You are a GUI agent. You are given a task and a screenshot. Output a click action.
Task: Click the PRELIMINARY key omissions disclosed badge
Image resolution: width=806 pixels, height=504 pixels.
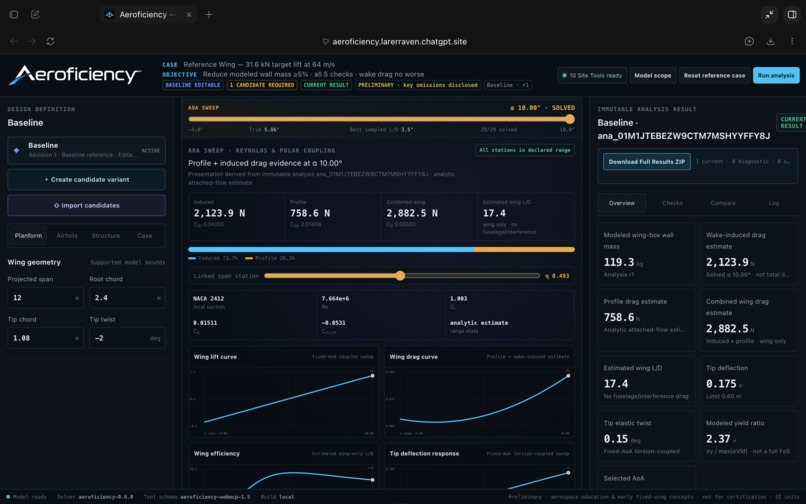click(x=417, y=85)
